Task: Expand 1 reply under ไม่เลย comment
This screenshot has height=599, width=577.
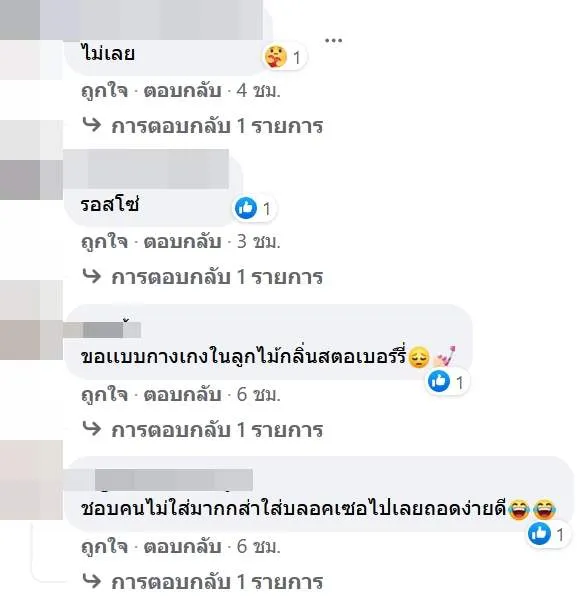Action: 217,126
